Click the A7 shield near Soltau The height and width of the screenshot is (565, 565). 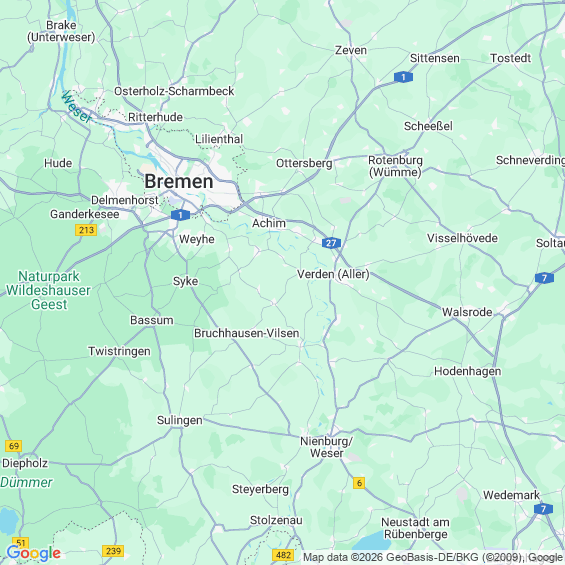click(x=544, y=278)
